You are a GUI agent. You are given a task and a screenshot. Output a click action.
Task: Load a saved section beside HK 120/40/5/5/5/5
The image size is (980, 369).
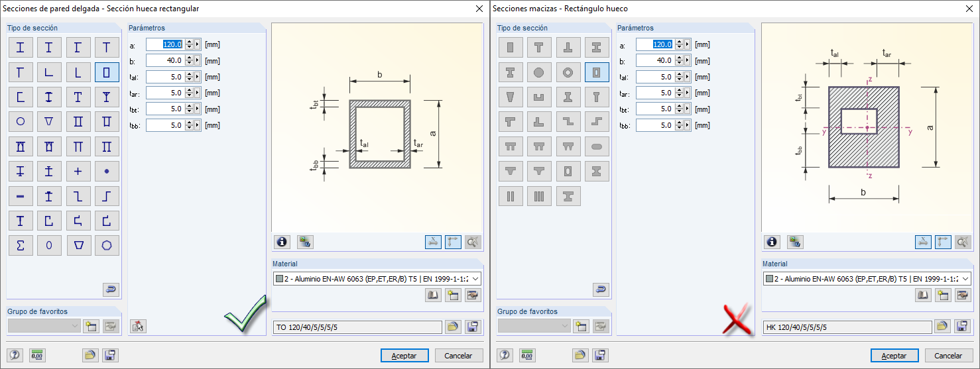[x=942, y=327]
